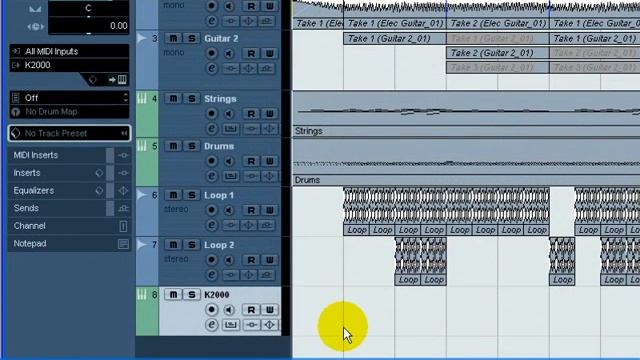Viewport: 640px width, 360px height.
Task: Open K2000 track edit settings
Action: 211,324
